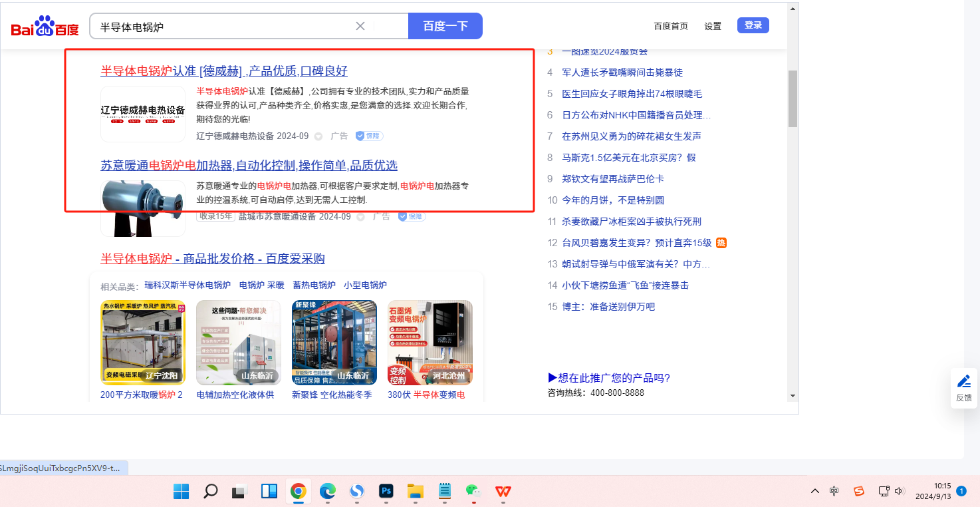Click the 登录 login button
The height and width of the screenshot is (507, 980).
click(x=753, y=25)
